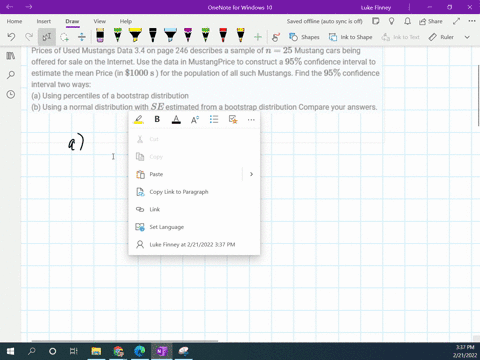The height and width of the screenshot is (360, 480).
Task: Open the Help tab
Action: point(126,21)
